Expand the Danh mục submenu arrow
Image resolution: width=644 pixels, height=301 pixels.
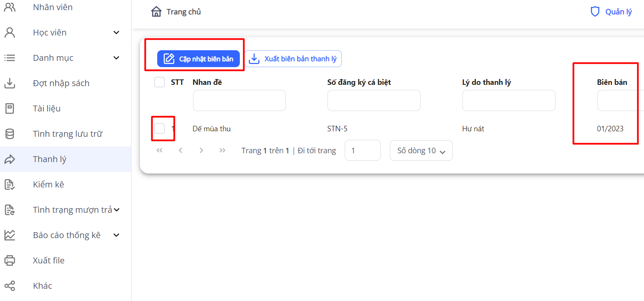[x=117, y=58]
